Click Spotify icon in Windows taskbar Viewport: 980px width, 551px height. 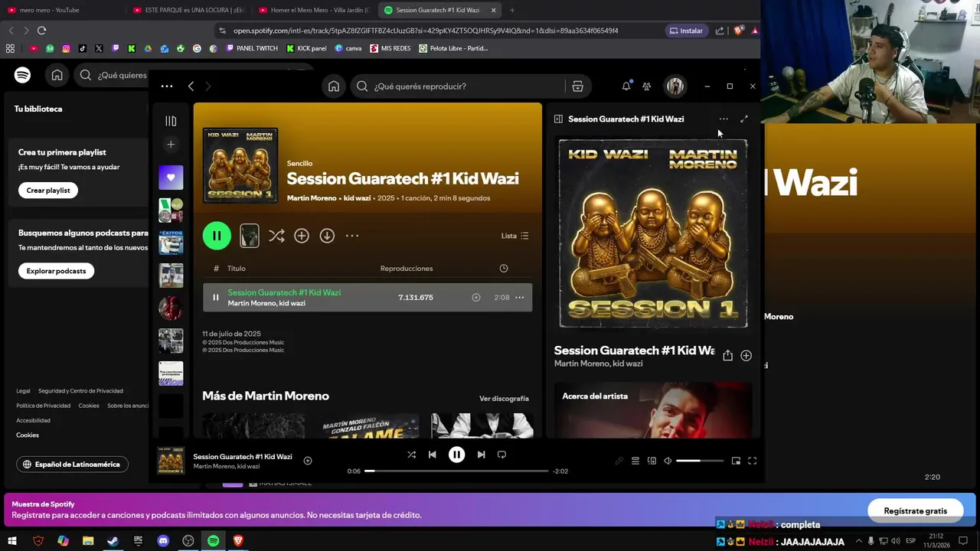point(213,541)
